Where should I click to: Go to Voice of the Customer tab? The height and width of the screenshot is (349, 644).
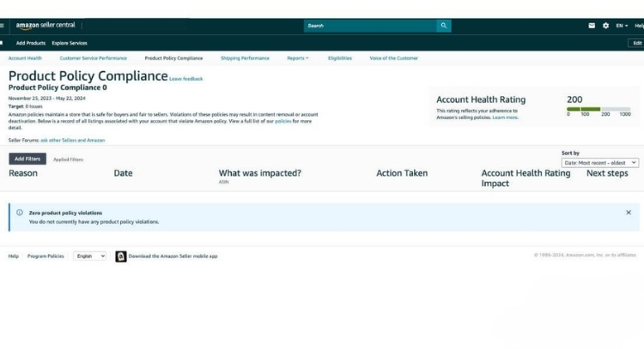point(393,58)
